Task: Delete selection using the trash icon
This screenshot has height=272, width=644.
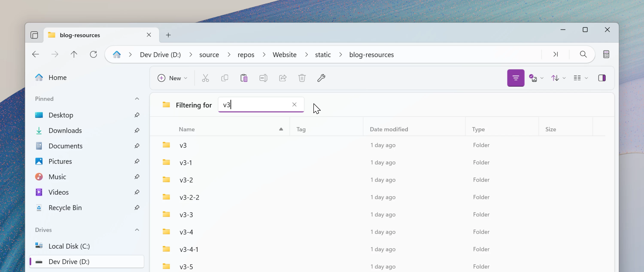Action: tap(302, 78)
